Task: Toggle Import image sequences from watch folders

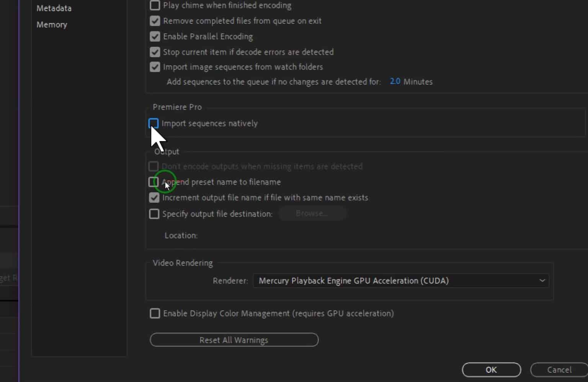Action: point(155,67)
